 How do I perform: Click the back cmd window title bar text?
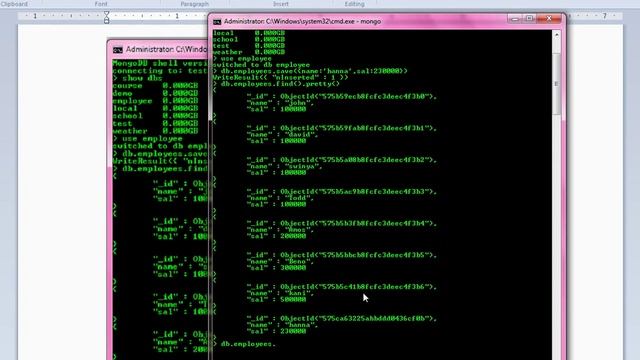[x=166, y=49]
